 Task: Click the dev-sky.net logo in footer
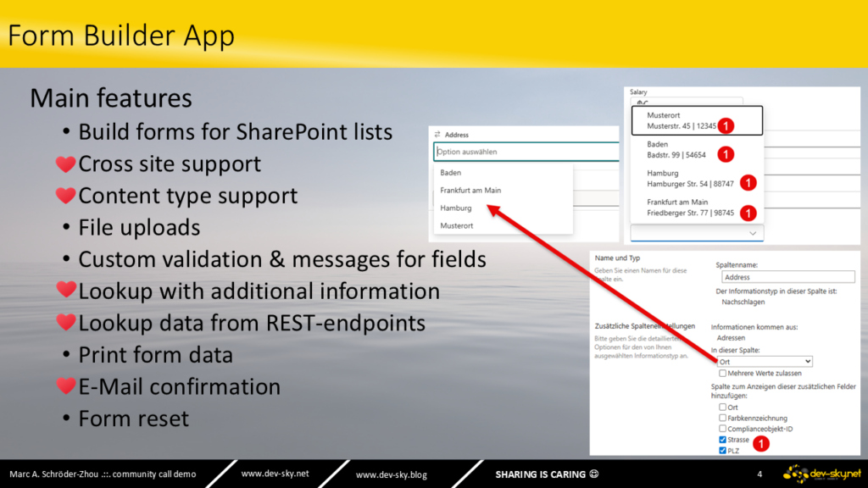click(x=822, y=474)
